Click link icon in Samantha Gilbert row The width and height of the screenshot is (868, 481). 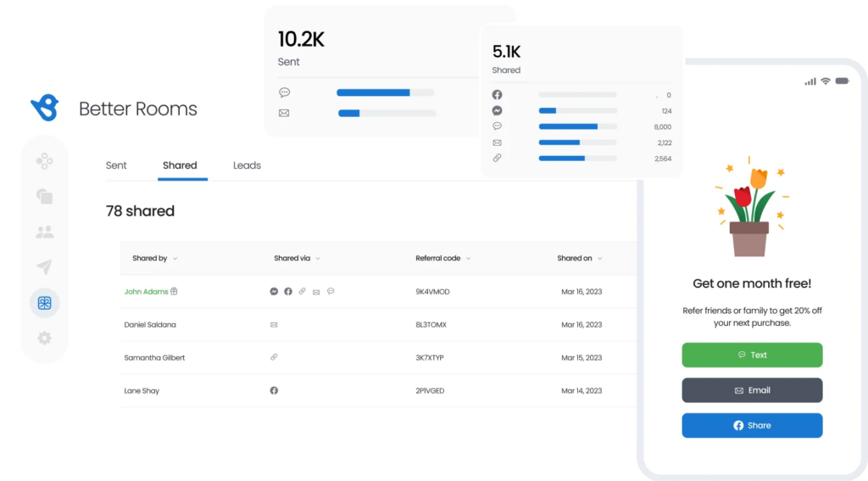click(x=274, y=357)
